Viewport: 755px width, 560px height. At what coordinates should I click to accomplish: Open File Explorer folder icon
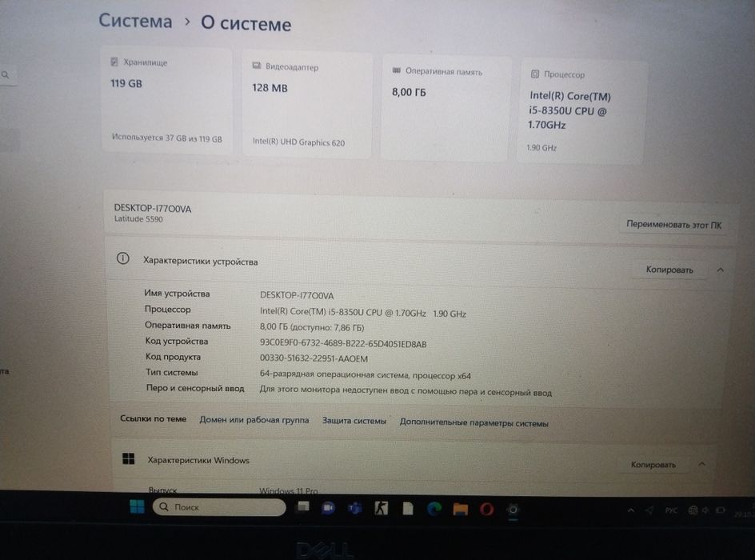pyautogui.click(x=461, y=509)
